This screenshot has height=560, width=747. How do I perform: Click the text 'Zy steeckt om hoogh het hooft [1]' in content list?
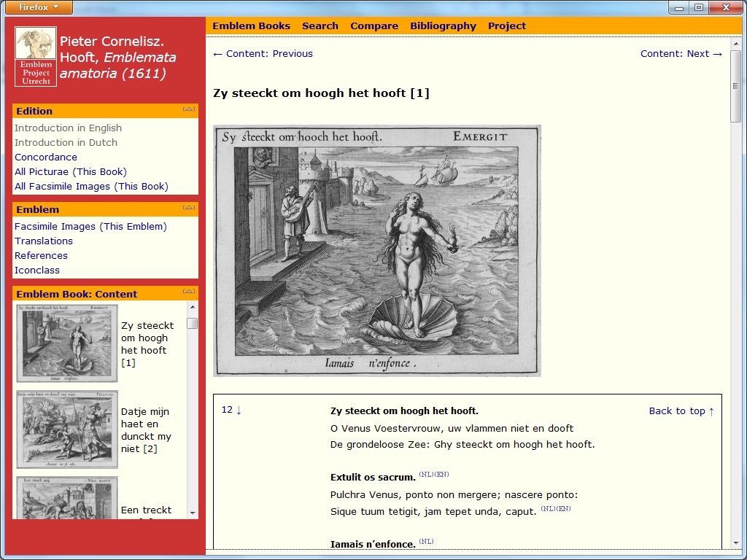pyautogui.click(x=147, y=344)
